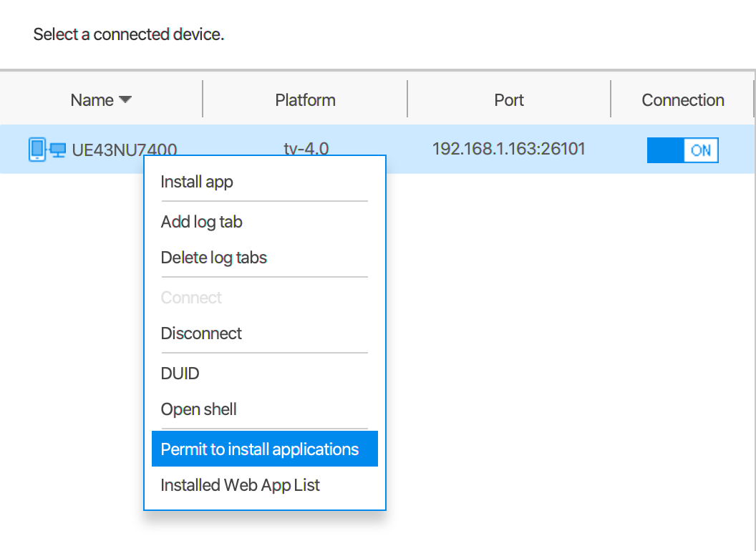Select Permit to install applications

click(264, 449)
